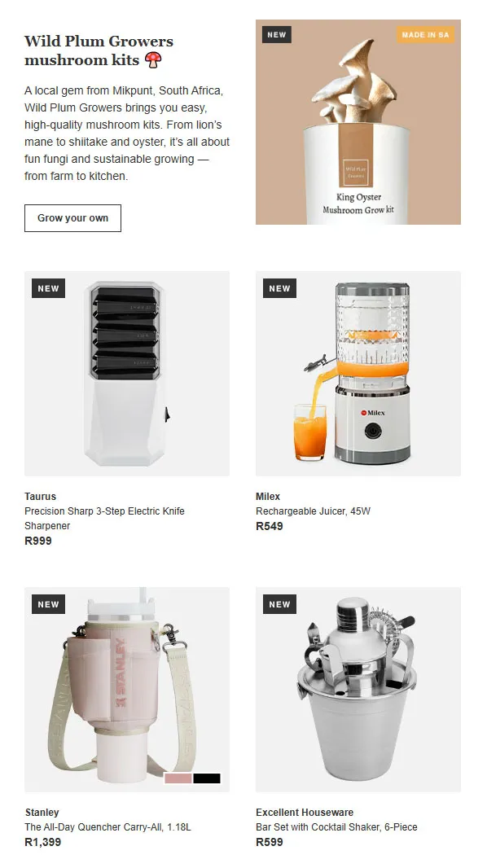Screen dimensions: 487x868
Task: Click NEW badge on mushroom kit image
Action: point(277,34)
